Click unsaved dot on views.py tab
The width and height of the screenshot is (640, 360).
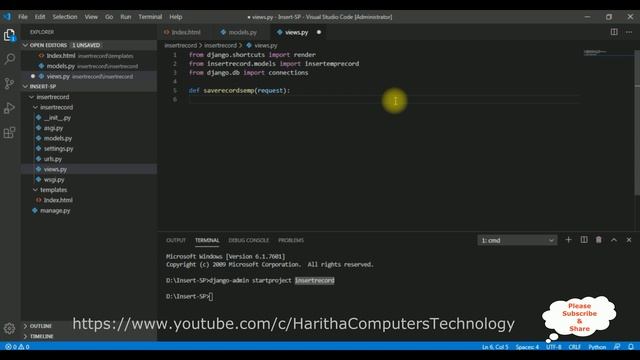click(319, 32)
